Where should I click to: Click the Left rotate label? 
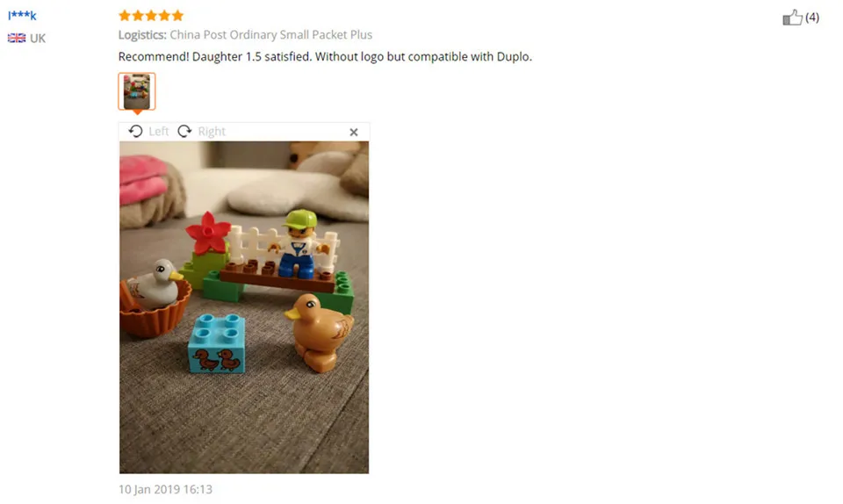pos(159,132)
